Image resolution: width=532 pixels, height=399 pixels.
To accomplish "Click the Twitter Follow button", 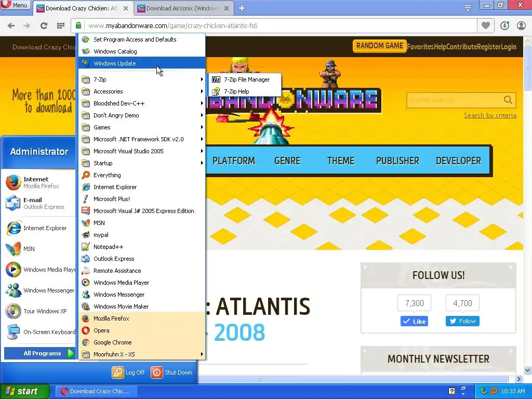I will tap(462, 321).
